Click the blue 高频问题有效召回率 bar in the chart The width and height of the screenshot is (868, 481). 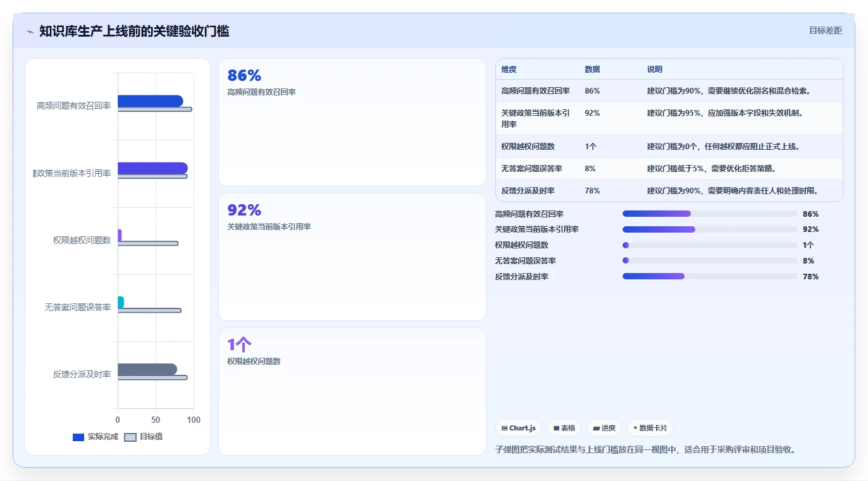[x=150, y=101]
